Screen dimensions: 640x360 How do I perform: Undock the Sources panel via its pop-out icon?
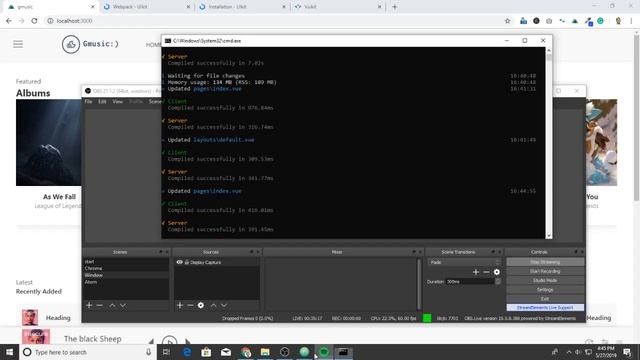[x=251, y=252]
